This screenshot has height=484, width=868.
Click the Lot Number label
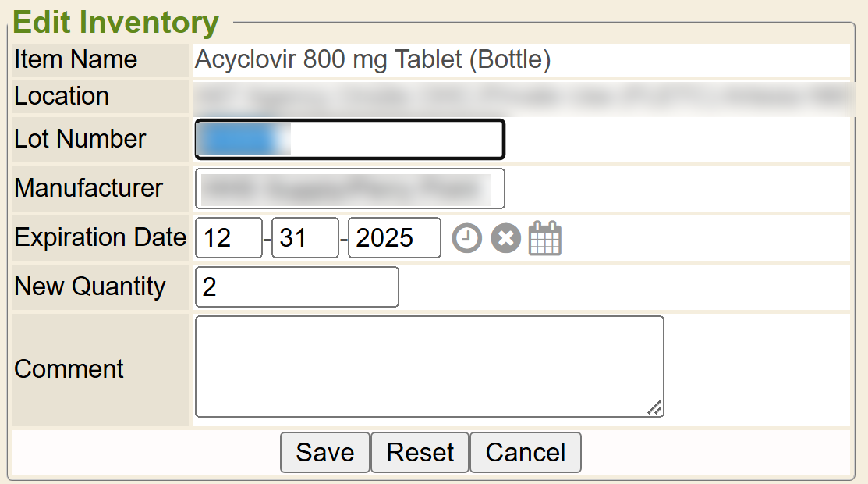[x=80, y=139]
